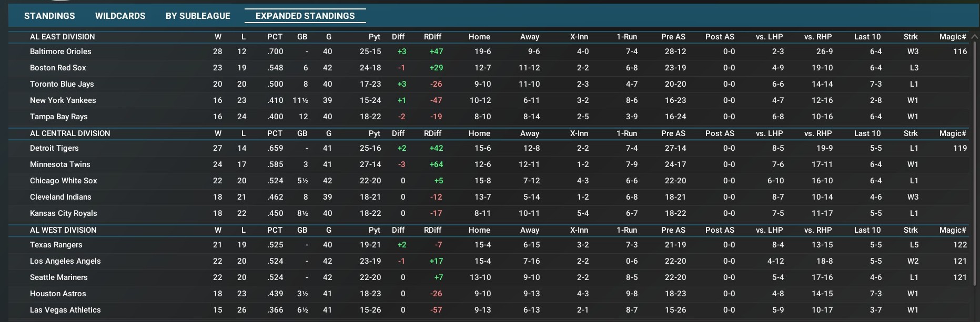Click AL West Last 10 column header

tap(867, 230)
